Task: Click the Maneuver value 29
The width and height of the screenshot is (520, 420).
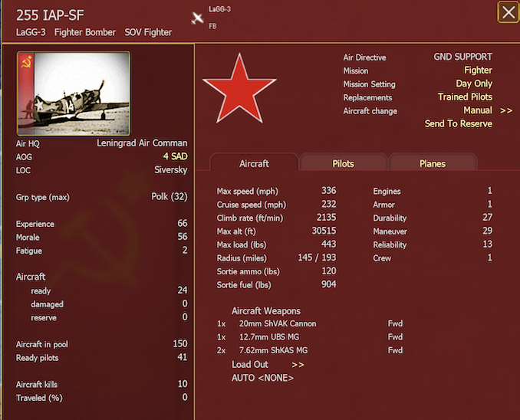Action: [x=487, y=231]
